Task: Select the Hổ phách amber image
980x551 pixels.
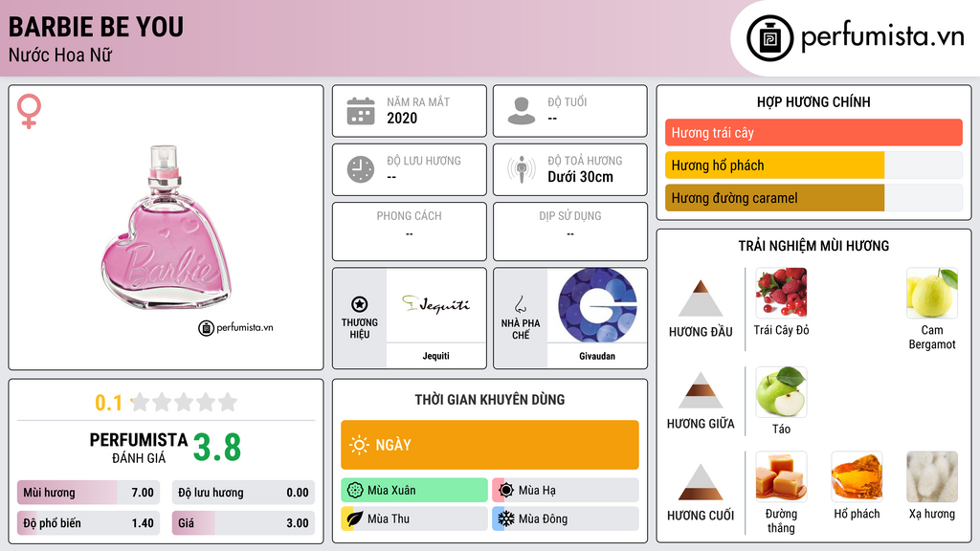Action: point(857,476)
